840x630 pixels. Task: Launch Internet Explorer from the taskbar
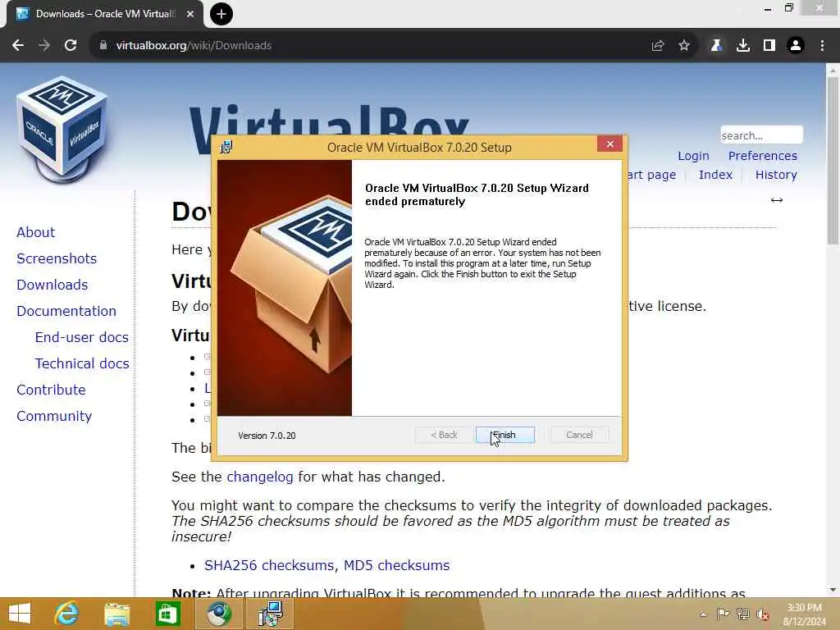[x=67, y=614]
